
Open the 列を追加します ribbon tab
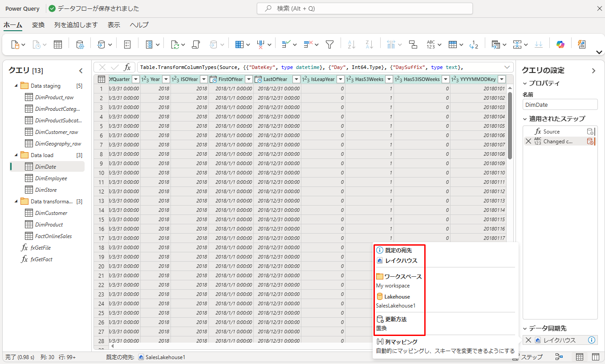coord(76,25)
